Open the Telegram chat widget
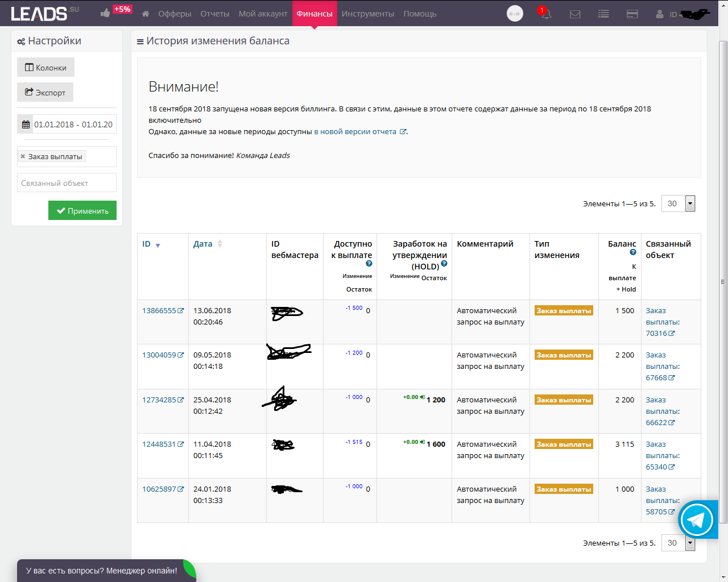728x582 pixels. 697,519
